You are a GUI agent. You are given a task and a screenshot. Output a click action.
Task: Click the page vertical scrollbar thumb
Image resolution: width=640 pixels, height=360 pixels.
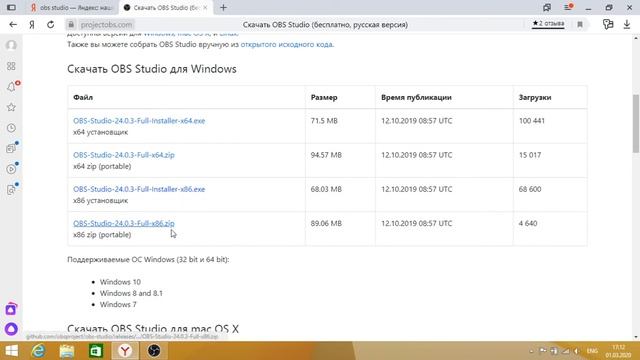636,123
